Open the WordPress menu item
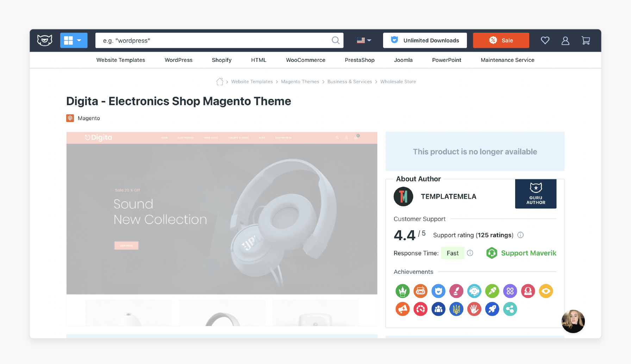 [x=179, y=60]
